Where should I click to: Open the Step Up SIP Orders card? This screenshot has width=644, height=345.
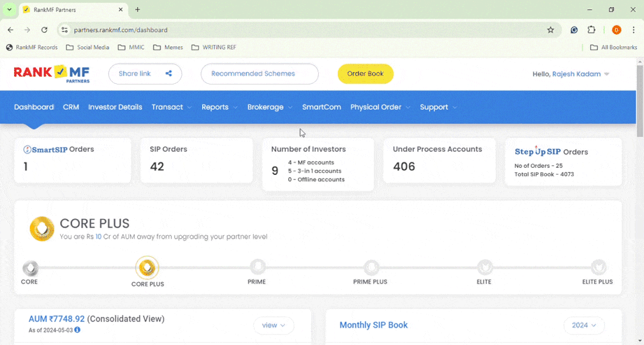pyautogui.click(x=563, y=161)
